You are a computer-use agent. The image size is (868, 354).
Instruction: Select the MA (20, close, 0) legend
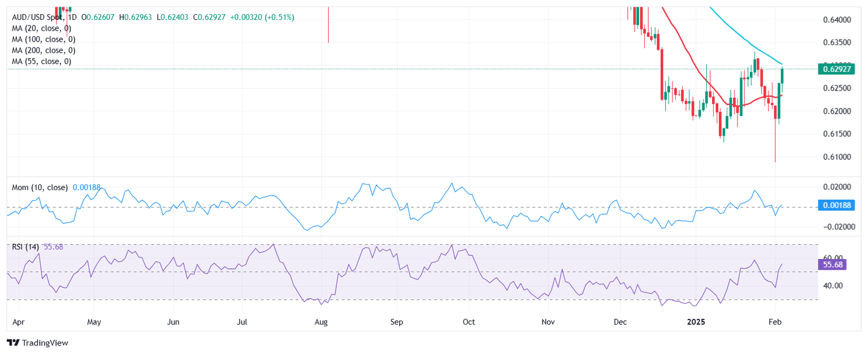point(44,28)
